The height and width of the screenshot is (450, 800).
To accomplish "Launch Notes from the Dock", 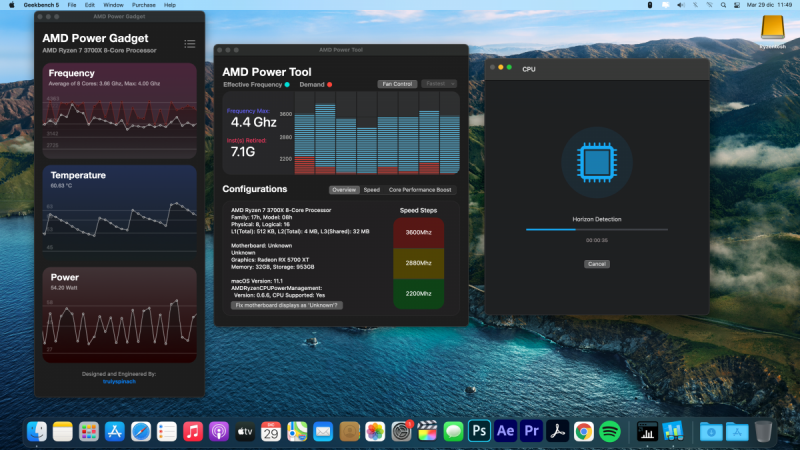I will tap(63, 432).
